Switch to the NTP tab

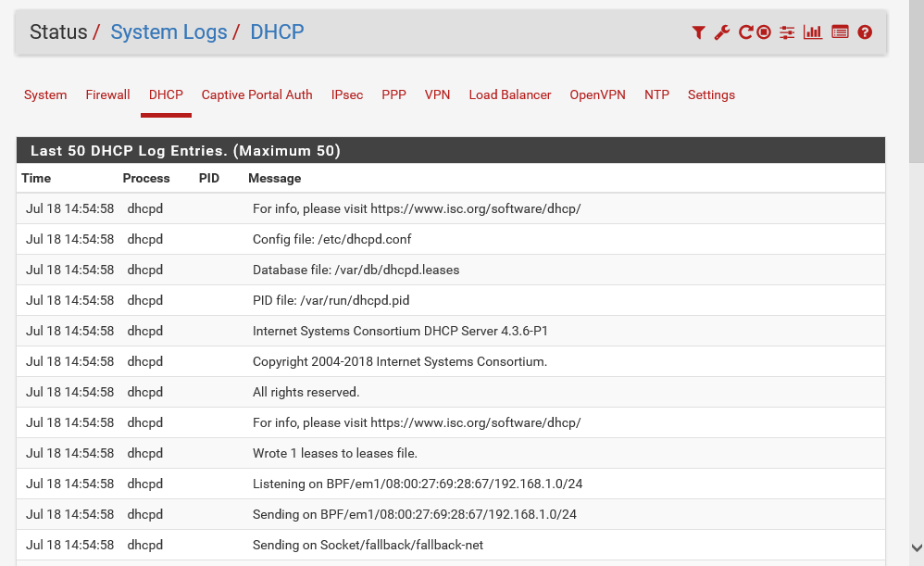click(656, 94)
